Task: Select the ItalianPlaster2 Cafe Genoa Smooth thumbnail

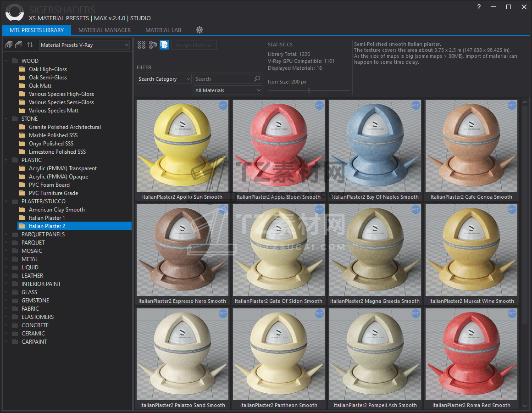Action: (x=471, y=146)
